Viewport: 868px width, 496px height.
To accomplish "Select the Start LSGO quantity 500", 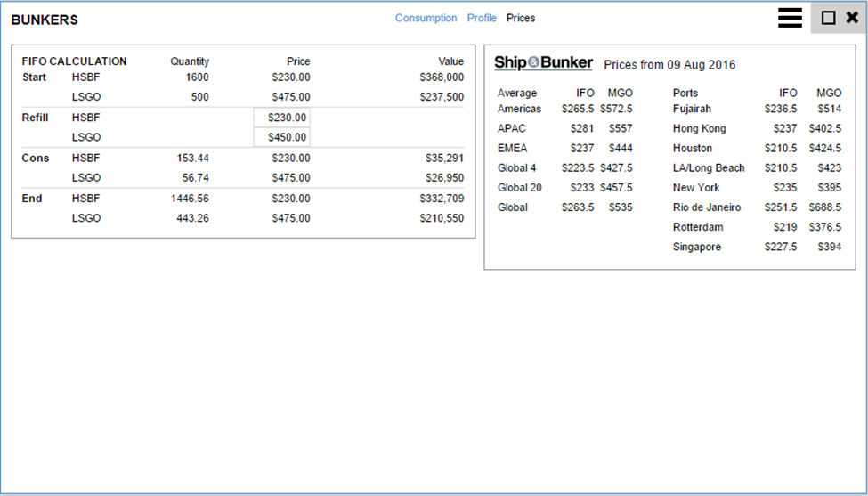I will (199, 97).
